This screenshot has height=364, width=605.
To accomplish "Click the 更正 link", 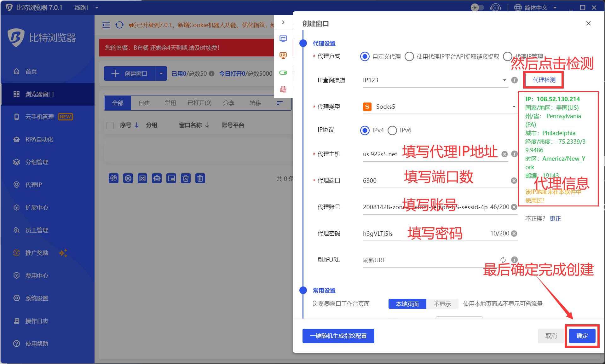I will pyautogui.click(x=555, y=219).
